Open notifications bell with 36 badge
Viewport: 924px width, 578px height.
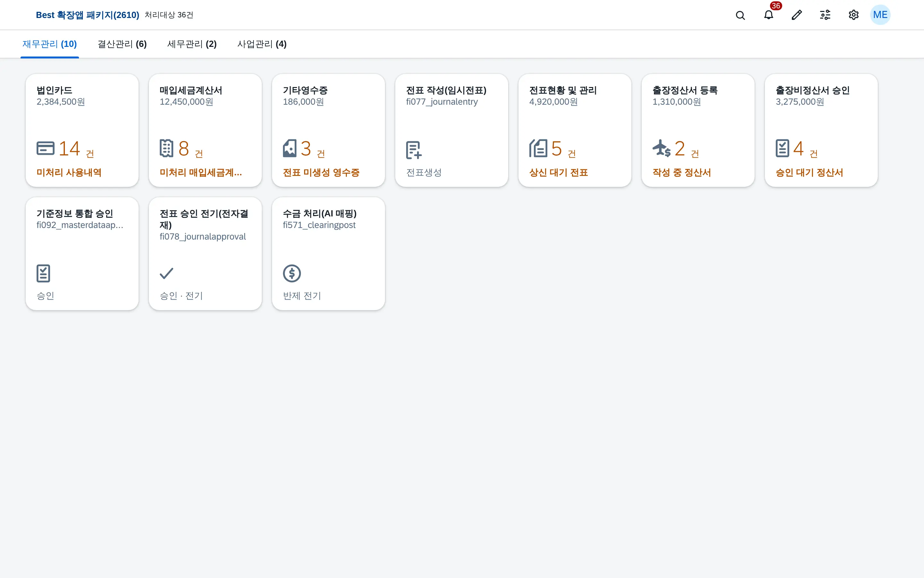point(769,15)
